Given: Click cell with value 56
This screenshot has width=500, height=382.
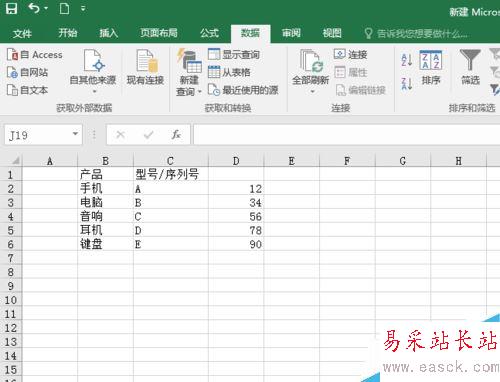Looking at the screenshot, I should 236,216.
